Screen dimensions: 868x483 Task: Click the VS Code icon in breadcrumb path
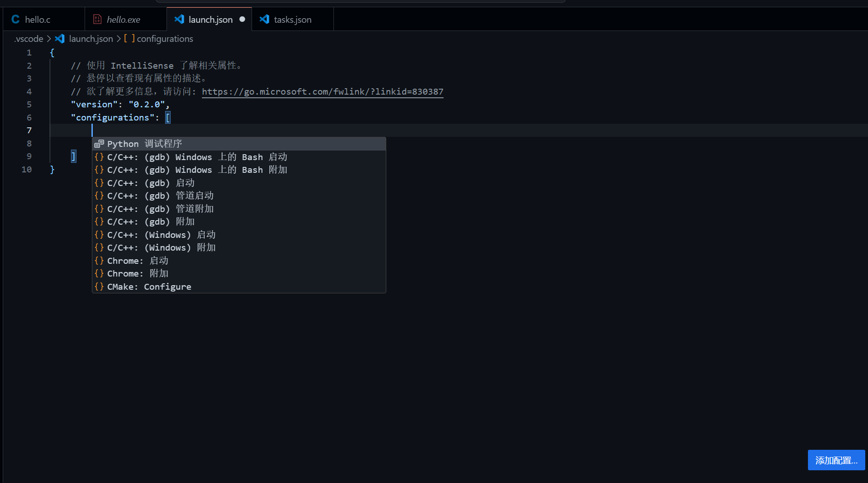[60, 39]
